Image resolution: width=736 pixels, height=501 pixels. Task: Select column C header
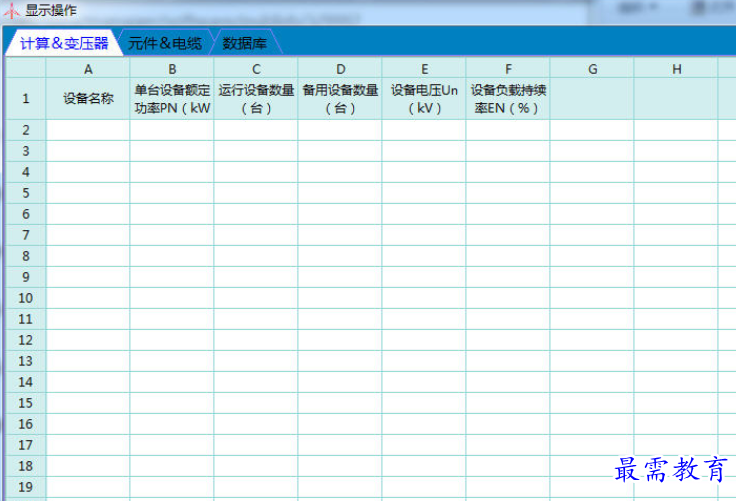256,69
